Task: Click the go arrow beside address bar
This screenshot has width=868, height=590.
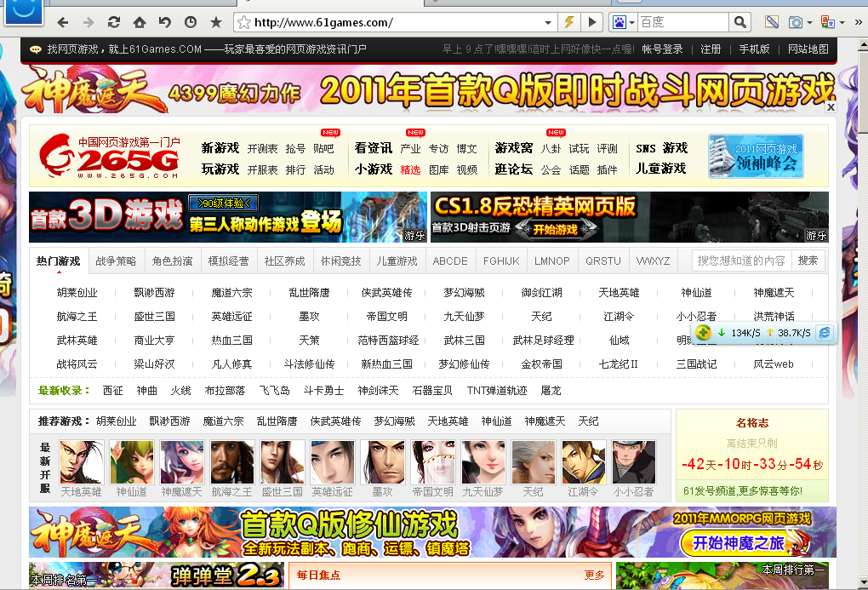Action: [591, 22]
